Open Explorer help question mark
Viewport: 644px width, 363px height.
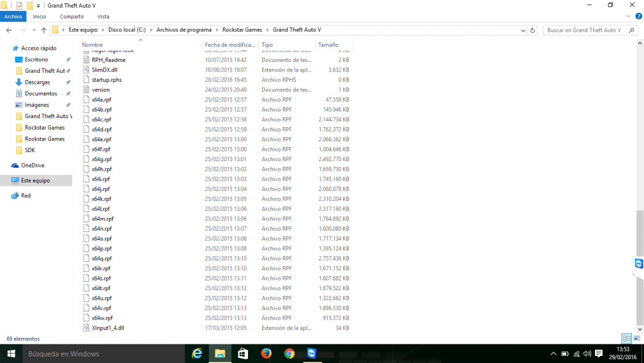click(639, 17)
